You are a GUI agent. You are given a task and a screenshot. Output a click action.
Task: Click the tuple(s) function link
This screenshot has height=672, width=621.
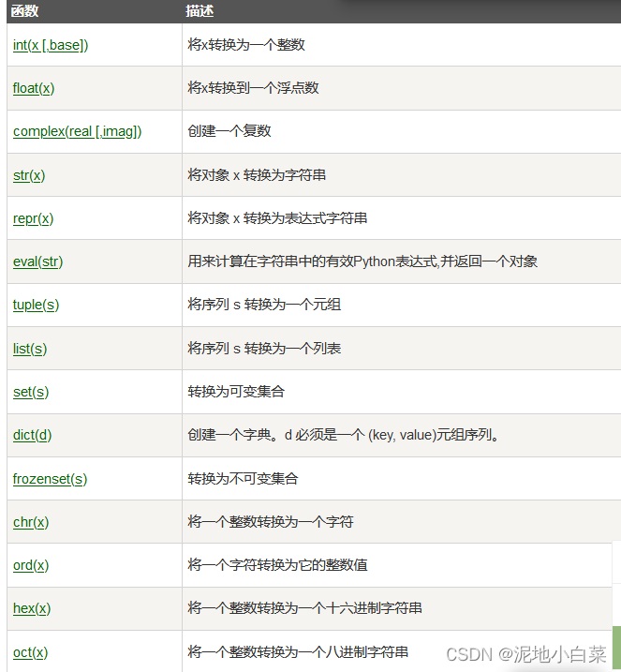point(36,305)
